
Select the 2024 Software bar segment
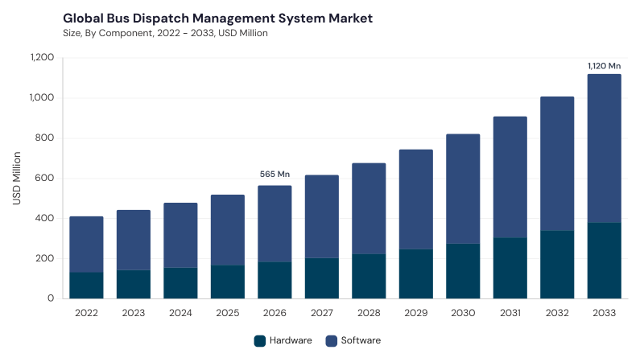(180, 235)
